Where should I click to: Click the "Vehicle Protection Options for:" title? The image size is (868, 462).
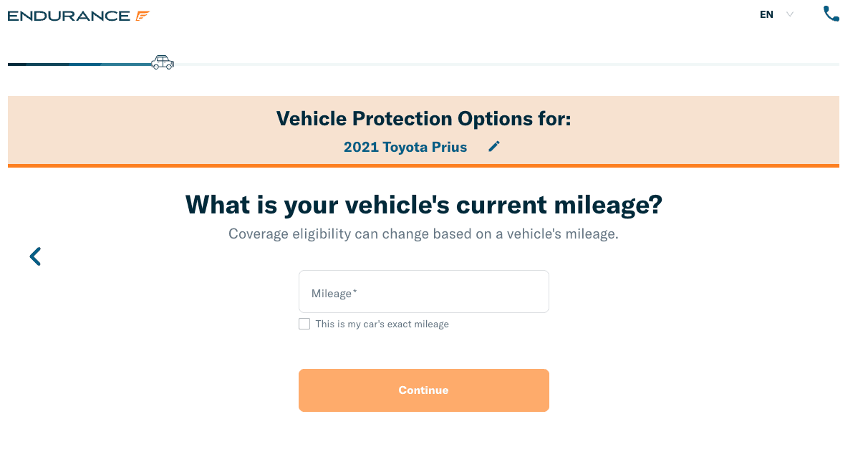(x=423, y=118)
